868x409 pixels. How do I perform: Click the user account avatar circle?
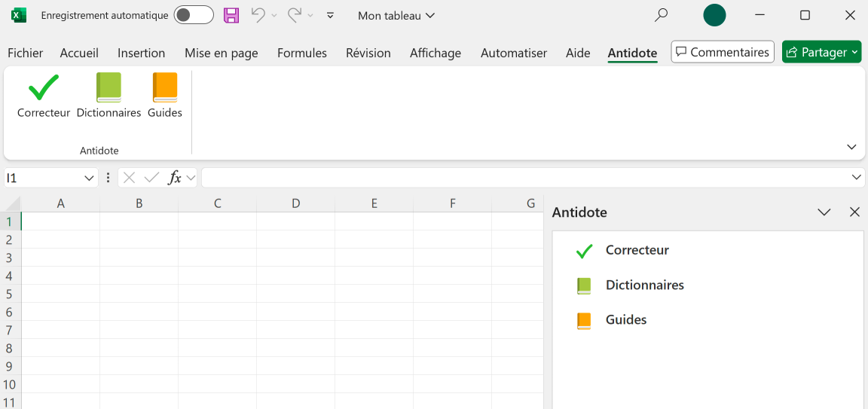714,15
